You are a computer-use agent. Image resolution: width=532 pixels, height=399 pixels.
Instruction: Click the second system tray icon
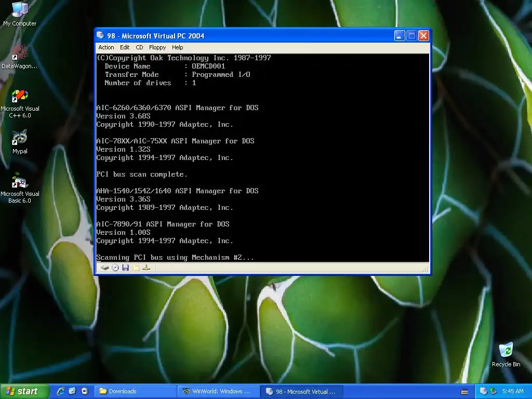(494, 391)
